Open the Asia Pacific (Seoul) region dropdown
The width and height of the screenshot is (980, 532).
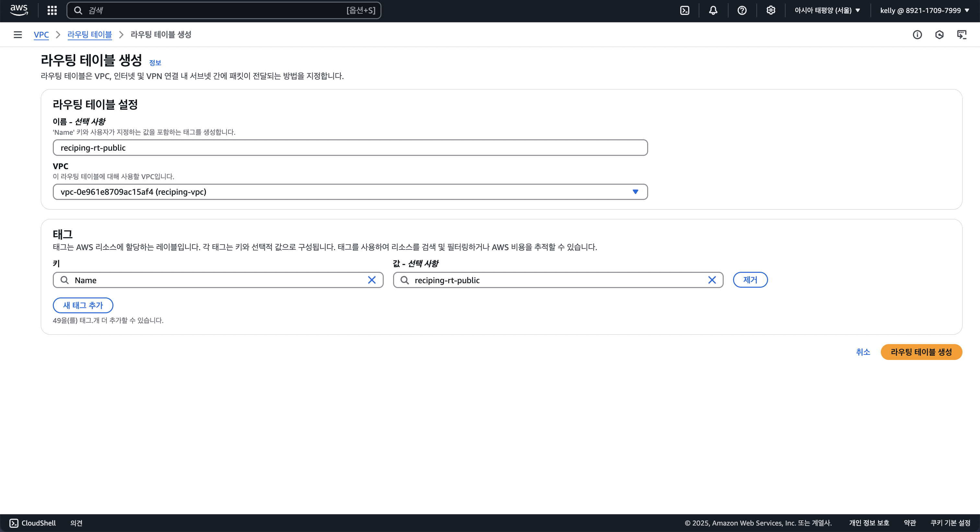tap(827, 10)
